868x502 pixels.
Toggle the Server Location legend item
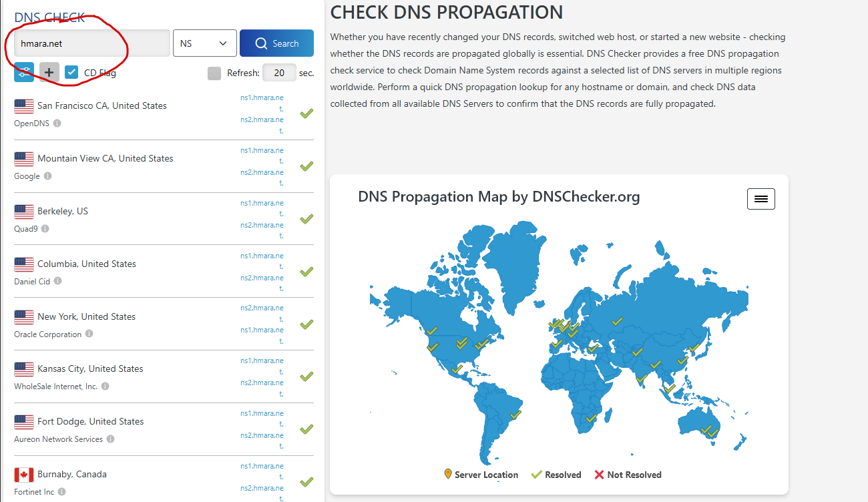(481, 475)
